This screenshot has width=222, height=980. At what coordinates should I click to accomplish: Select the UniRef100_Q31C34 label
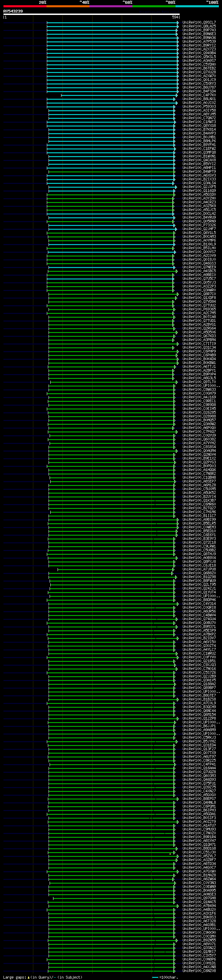(x=199, y=347)
